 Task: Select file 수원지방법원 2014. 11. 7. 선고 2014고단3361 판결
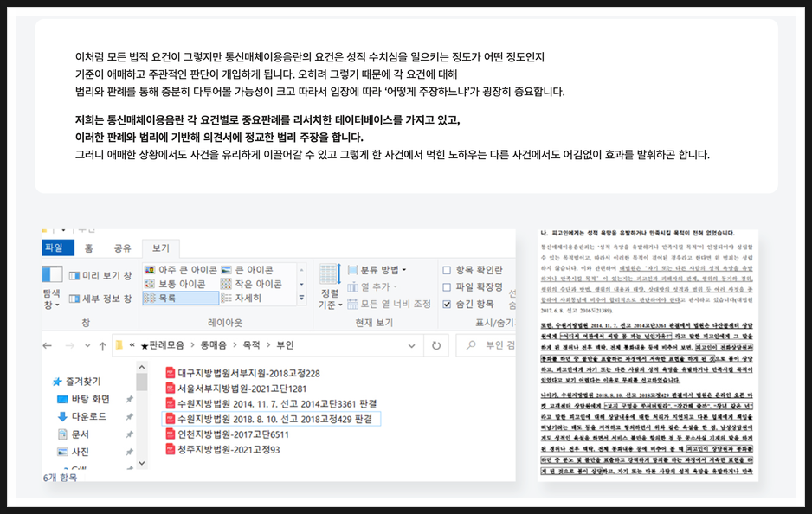click(x=271, y=404)
